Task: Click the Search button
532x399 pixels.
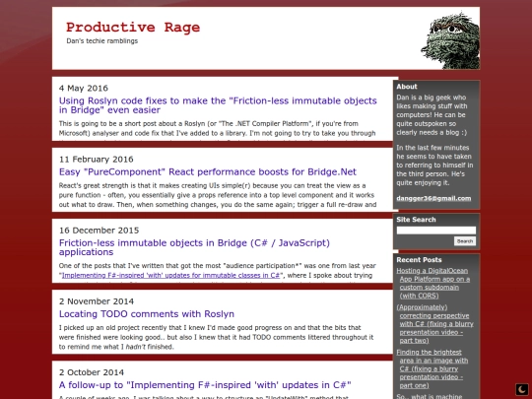Action: 465,241
